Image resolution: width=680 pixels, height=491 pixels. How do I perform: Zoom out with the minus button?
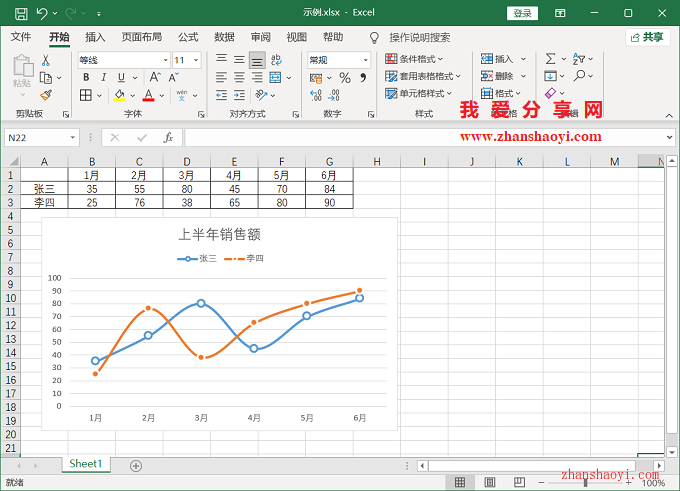541,482
